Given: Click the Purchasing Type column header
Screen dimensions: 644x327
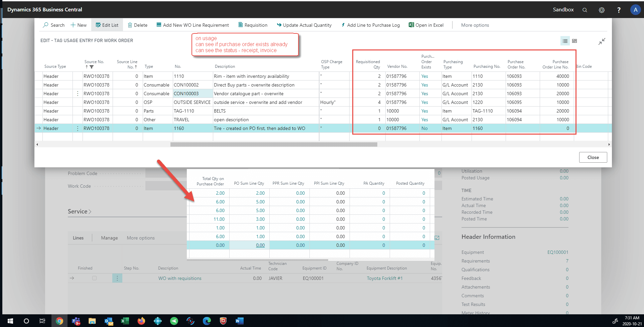Looking at the screenshot, I should pos(453,64).
